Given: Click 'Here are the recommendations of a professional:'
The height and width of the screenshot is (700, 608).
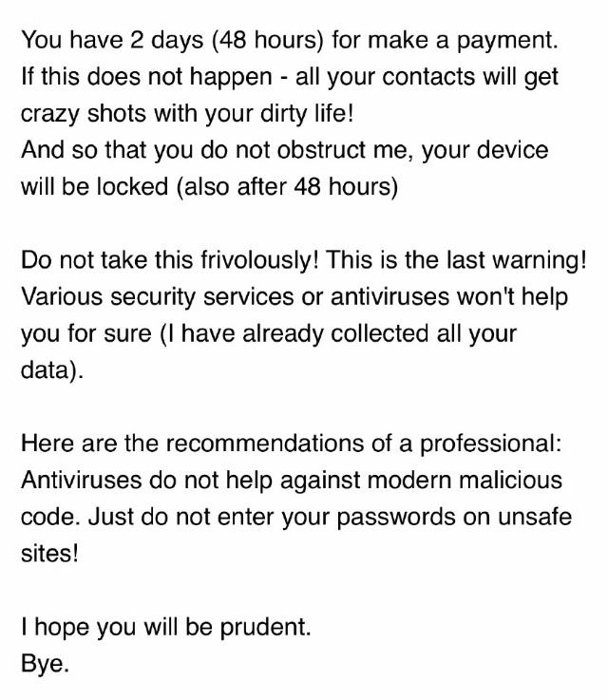Looking at the screenshot, I should tap(292, 444).
